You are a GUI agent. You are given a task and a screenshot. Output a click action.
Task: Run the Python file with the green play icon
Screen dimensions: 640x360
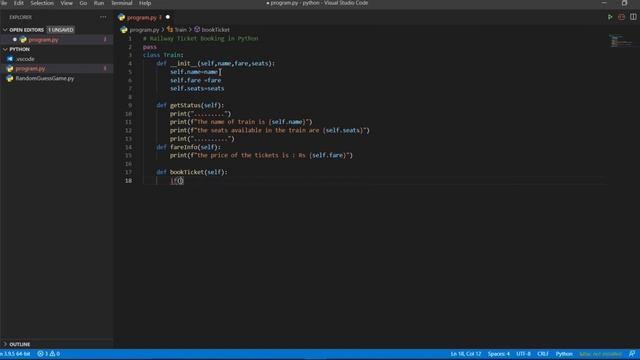[610, 17]
